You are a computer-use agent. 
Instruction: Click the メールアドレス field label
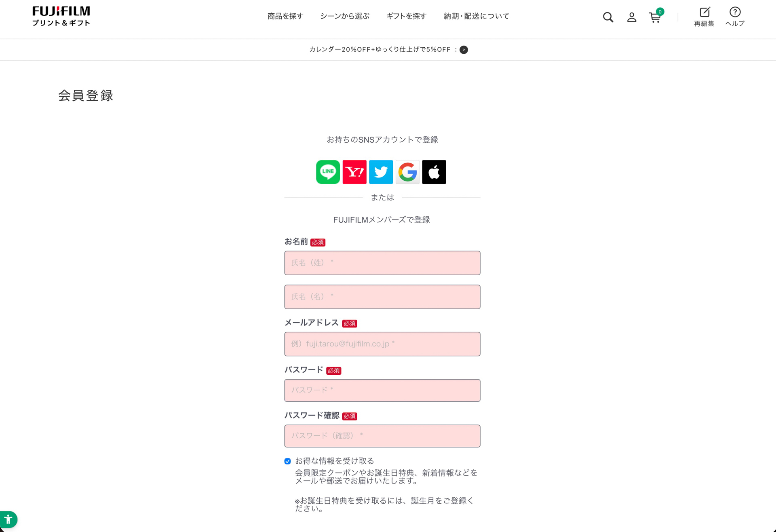click(x=312, y=323)
